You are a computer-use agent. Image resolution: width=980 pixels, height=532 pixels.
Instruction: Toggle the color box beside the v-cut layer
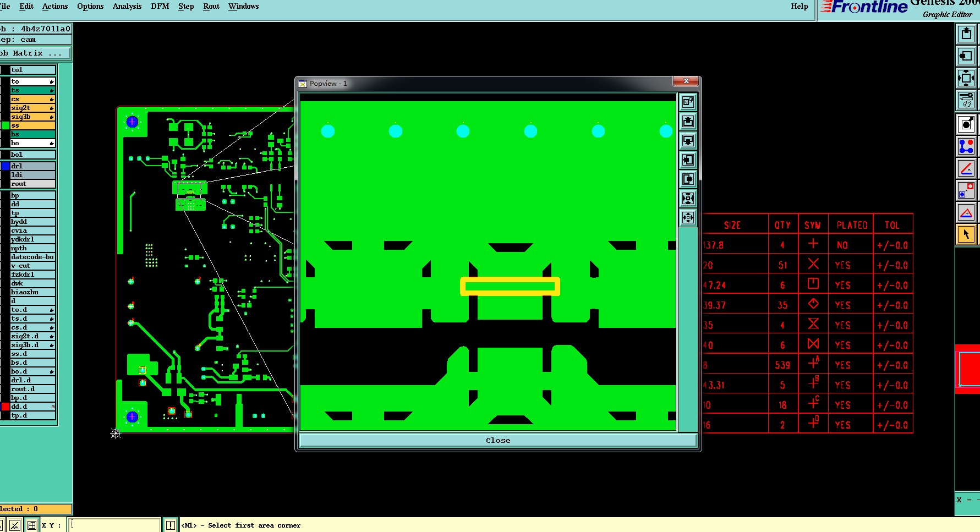point(6,266)
